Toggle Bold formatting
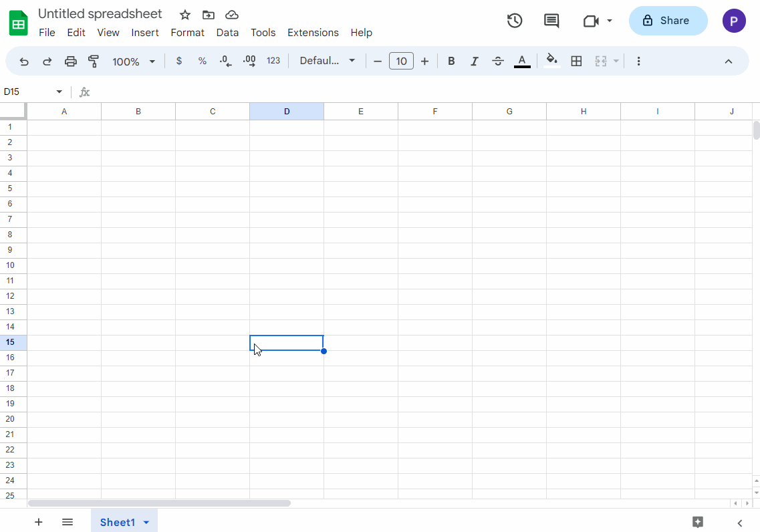This screenshot has height=532, width=760. [451, 61]
